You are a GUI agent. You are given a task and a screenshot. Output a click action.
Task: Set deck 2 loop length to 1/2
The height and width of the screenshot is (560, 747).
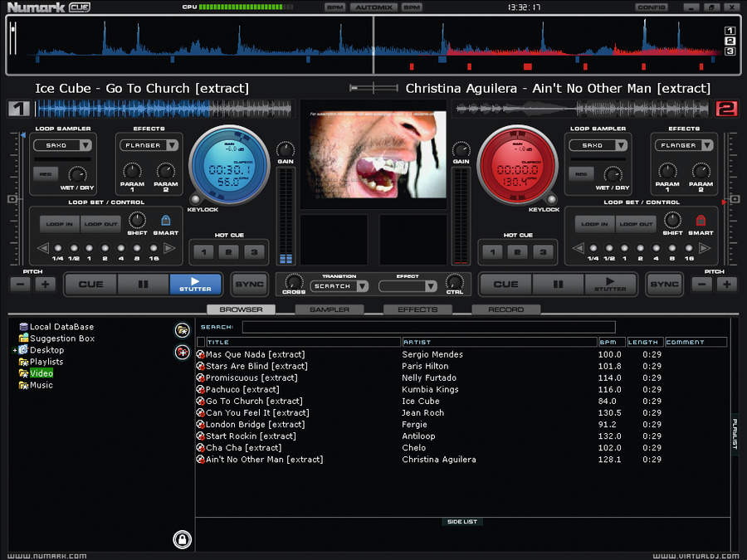pos(609,248)
